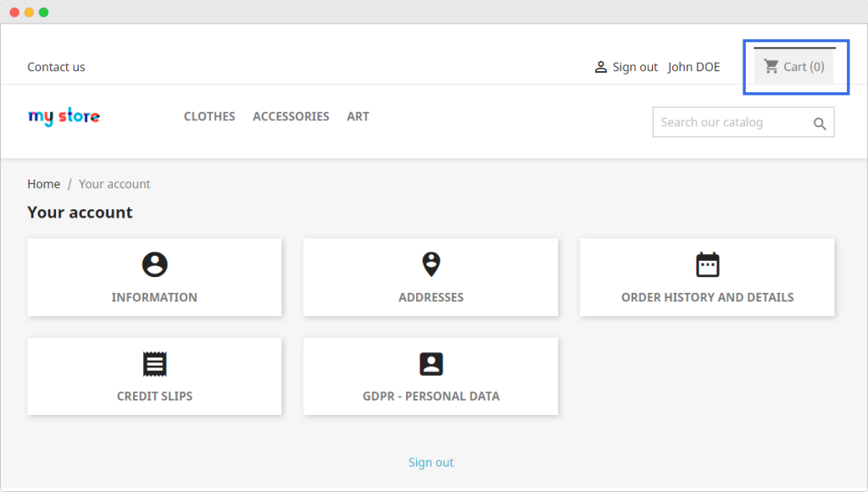Click the blue Sign out link at bottom
This screenshot has height=492, width=868.
(x=431, y=462)
